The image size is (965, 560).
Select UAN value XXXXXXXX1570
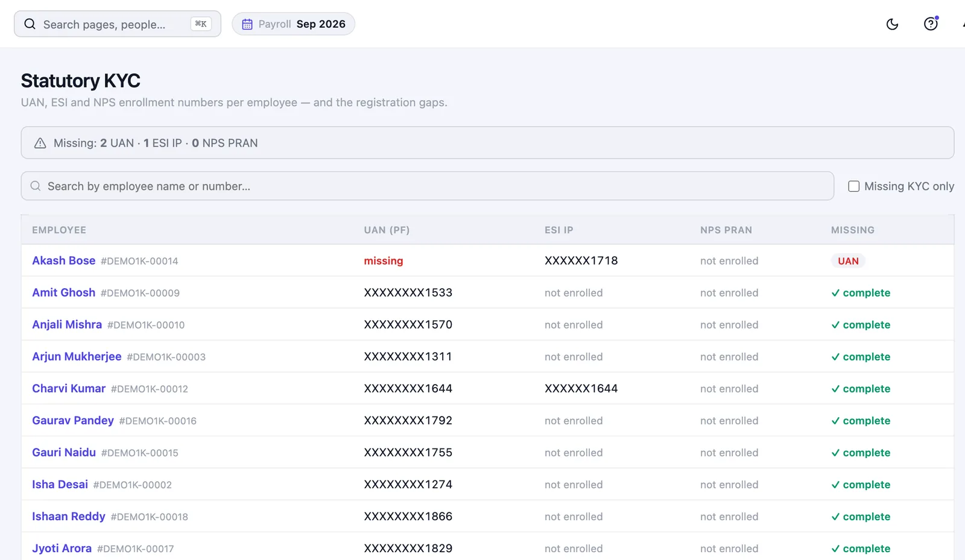coord(408,324)
